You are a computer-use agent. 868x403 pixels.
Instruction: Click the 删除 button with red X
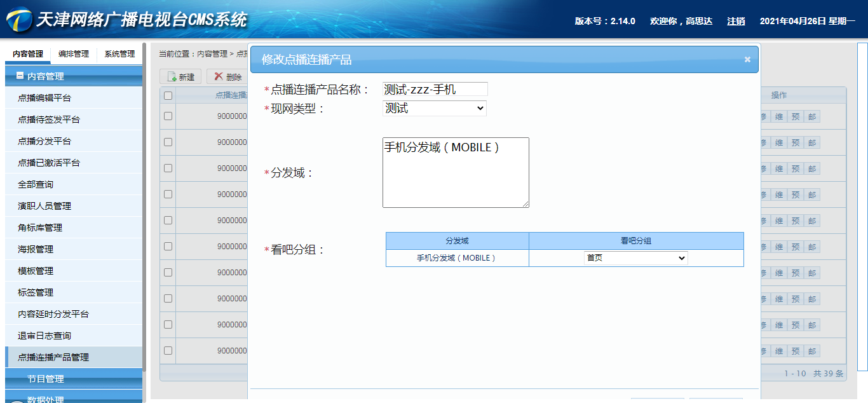click(227, 76)
